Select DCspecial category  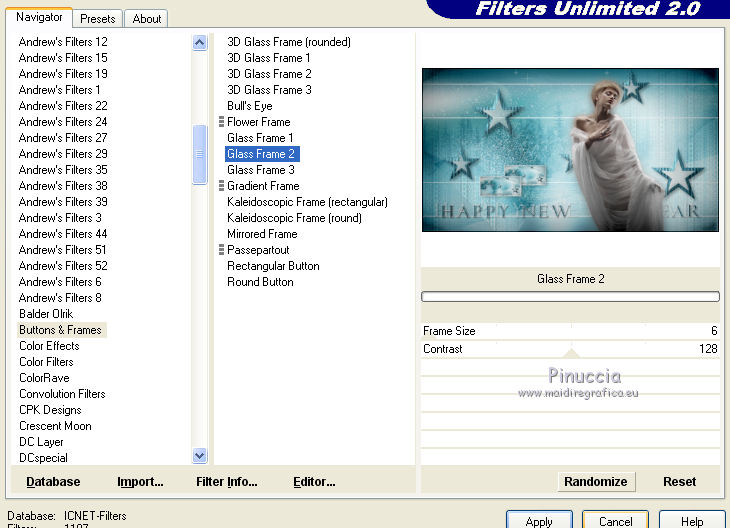point(43,458)
